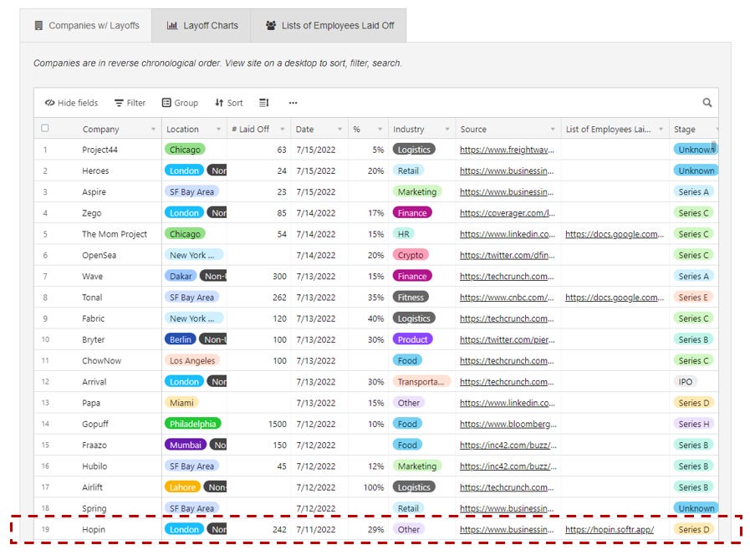Click the ChowNow company cell
750x560 pixels.
pyautogui.click(x=101, y=360)
